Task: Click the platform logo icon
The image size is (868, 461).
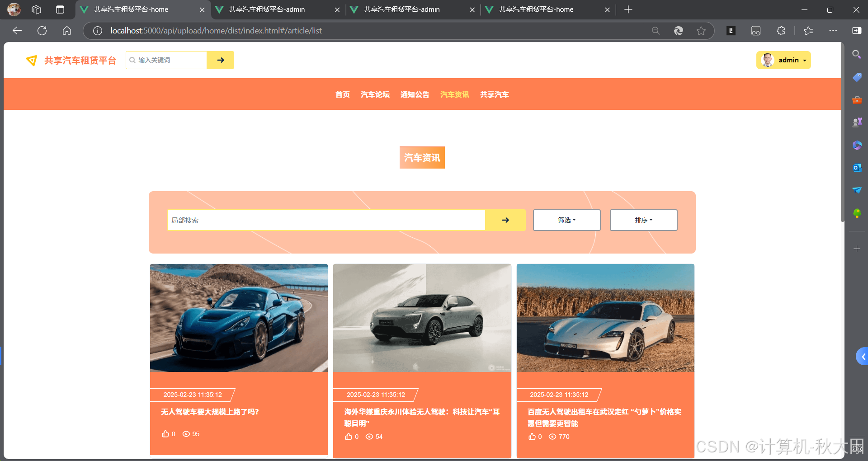Action: pos(32,60)
